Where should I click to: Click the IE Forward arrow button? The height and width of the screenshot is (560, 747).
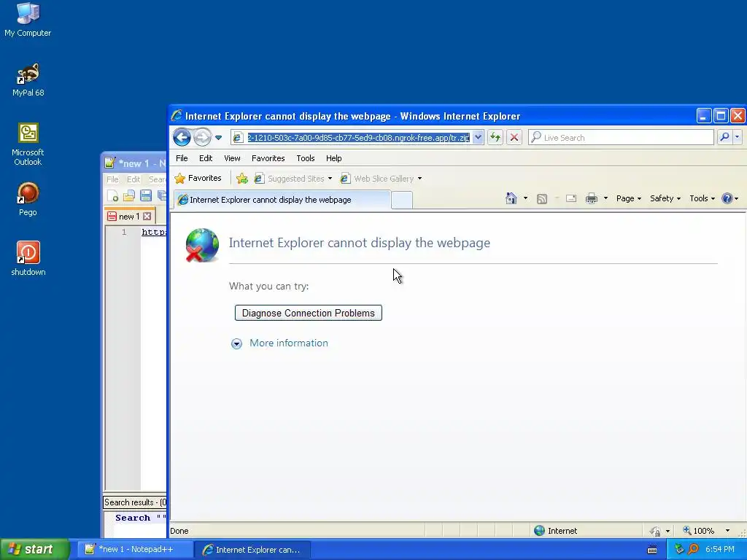pos(202,138)
